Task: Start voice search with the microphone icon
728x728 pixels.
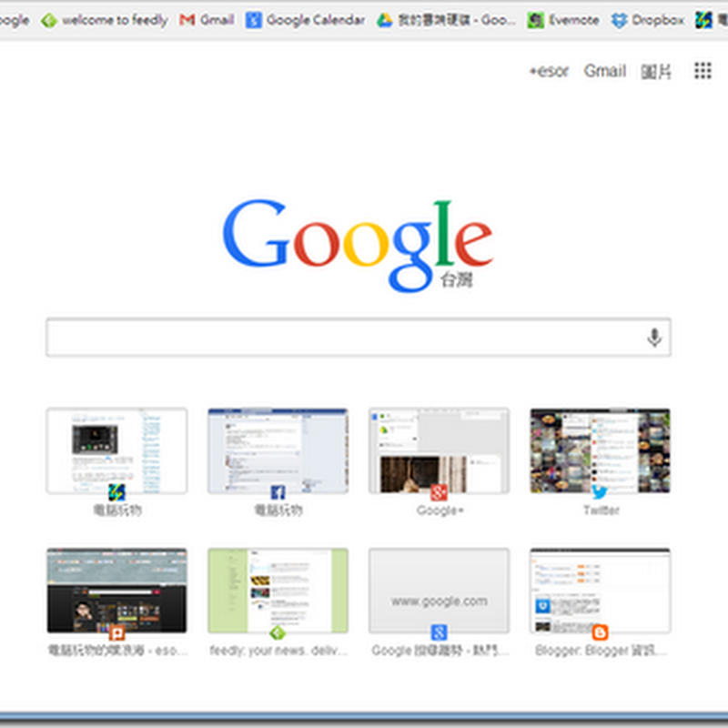Action: 654,338
